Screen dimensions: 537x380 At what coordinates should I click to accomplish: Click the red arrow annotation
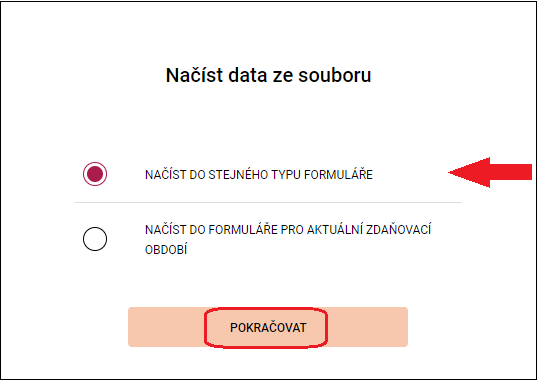(x=490, y=172)
